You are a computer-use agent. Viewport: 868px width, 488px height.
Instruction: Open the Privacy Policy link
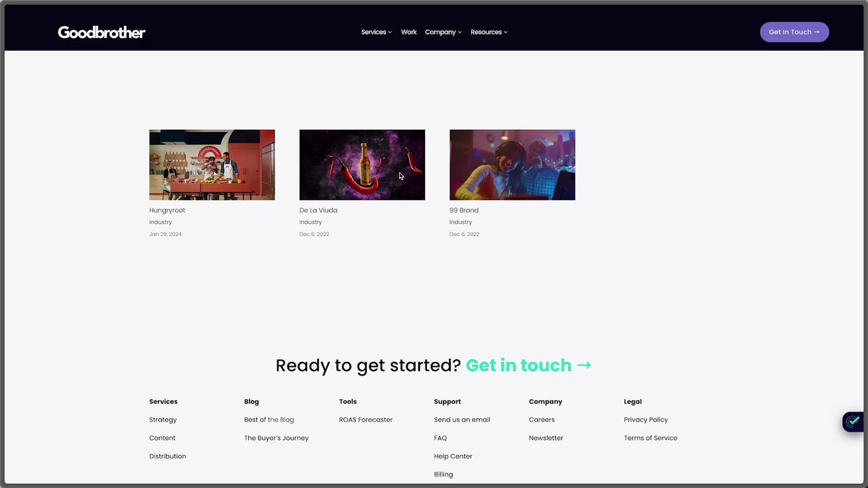[646, 420]
